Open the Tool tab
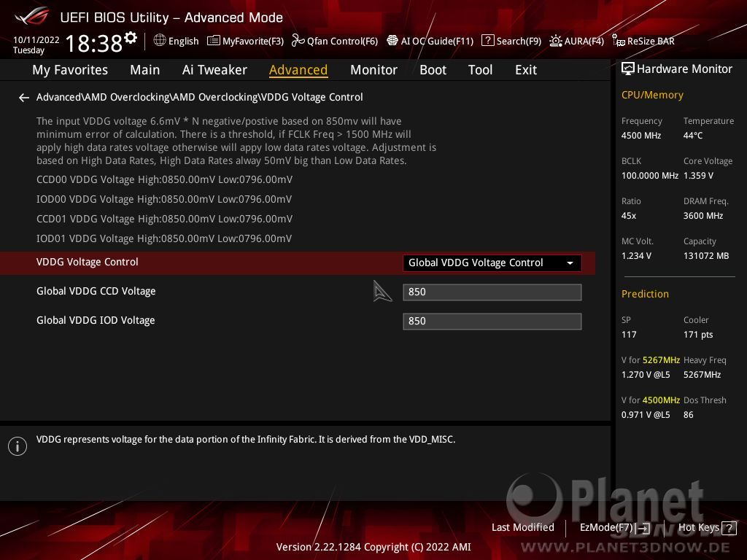The image size is (747, 560). pyautogui.click(x=480, y=70)
